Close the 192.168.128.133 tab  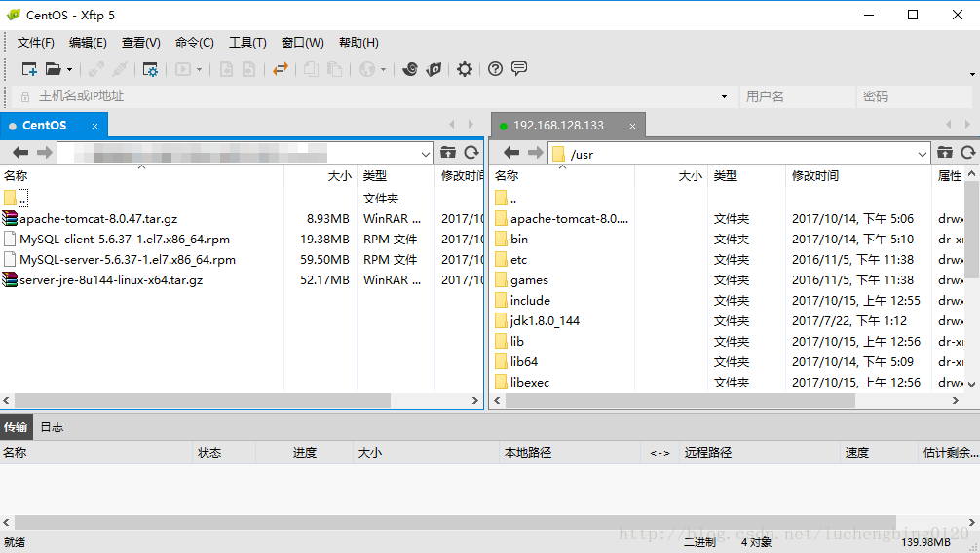(632, 127)
